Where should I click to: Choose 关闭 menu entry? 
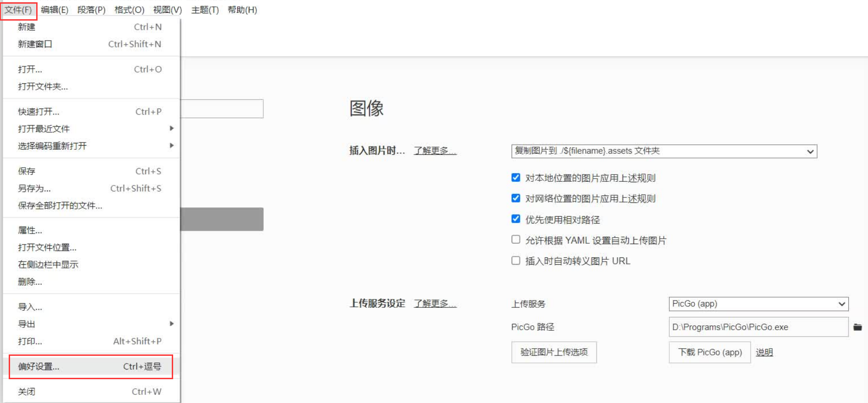[x=92, y=392]
